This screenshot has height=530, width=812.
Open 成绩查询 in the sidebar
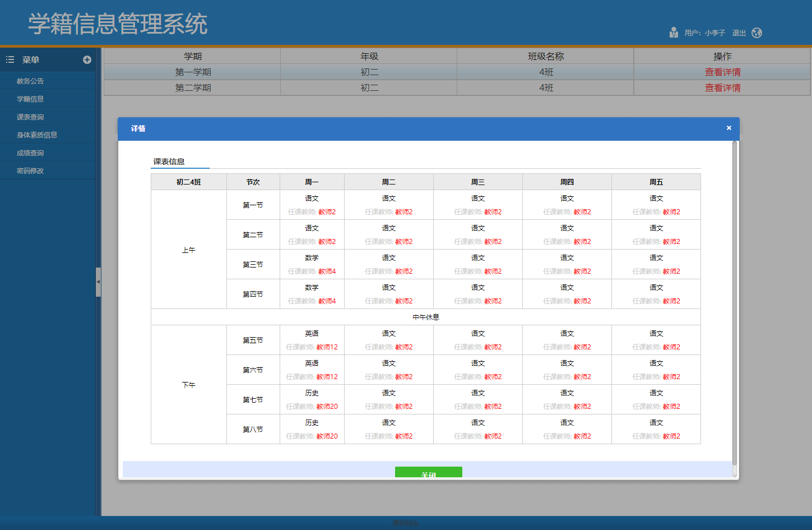pos(30,153)
